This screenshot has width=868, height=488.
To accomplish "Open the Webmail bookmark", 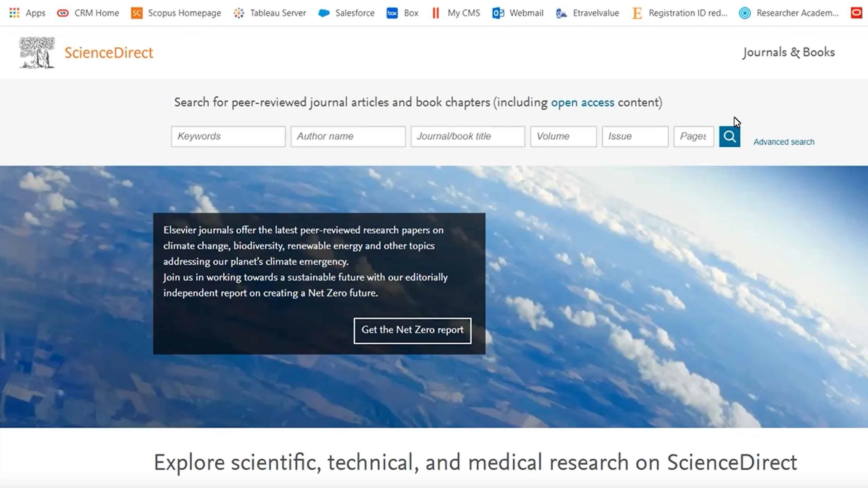I will [x=517, y=13].
